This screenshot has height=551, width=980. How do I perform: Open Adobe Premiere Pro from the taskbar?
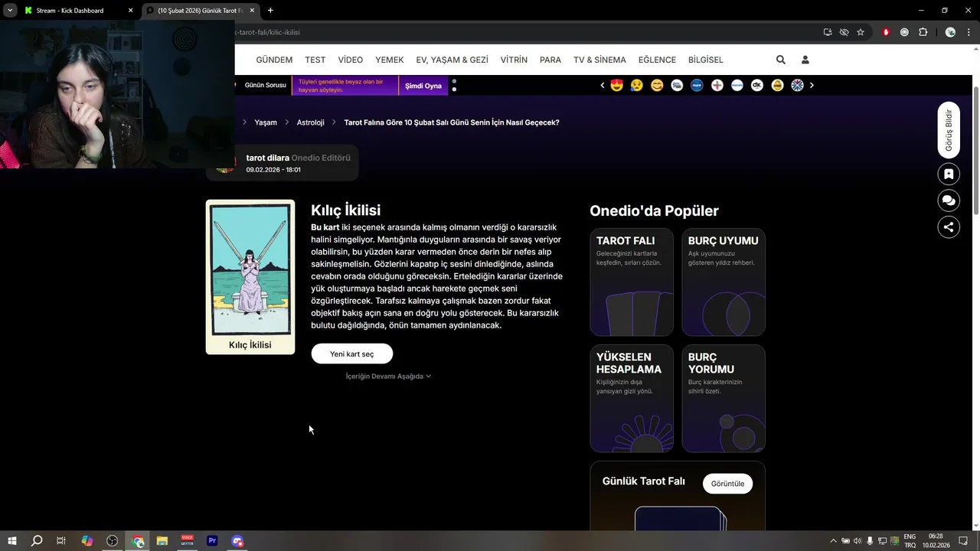pyautogui.click(x=213, y=541)
